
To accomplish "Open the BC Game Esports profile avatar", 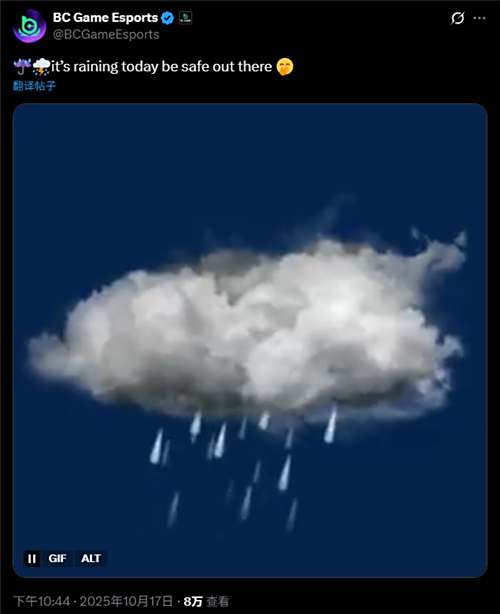I will (x=29, y=26).
